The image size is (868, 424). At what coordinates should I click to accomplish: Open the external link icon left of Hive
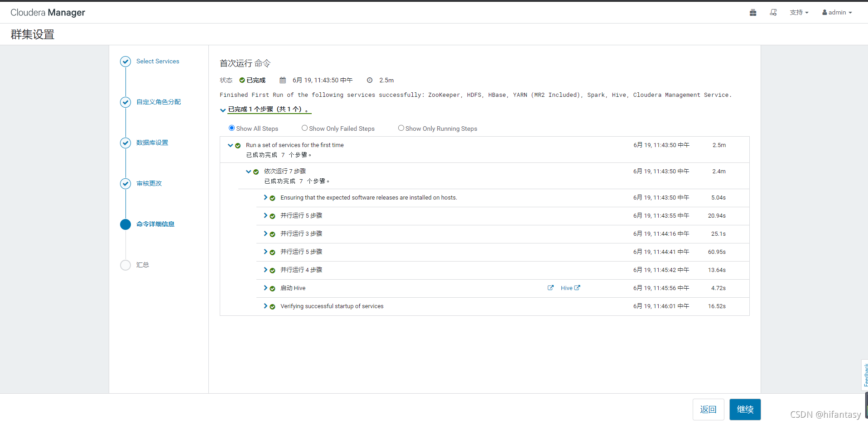550,288
